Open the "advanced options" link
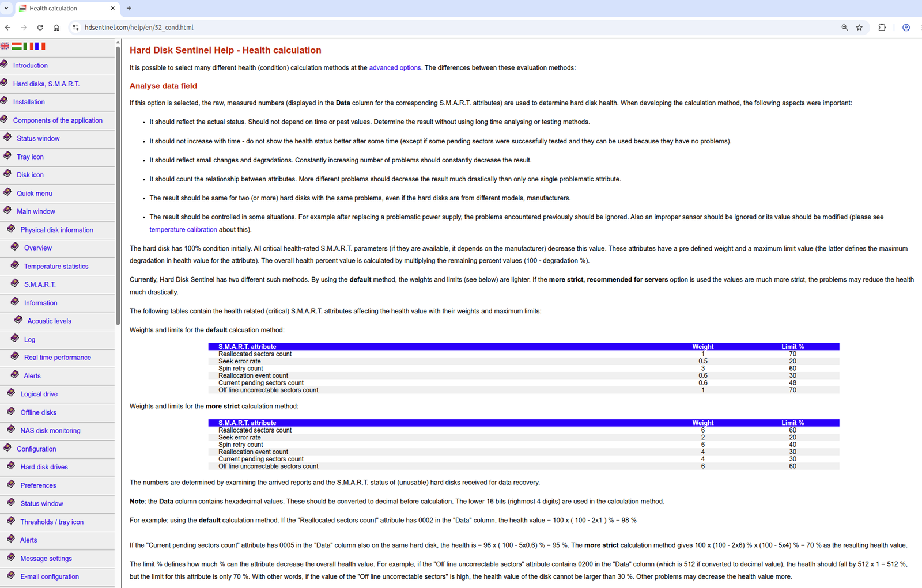The image size is (922, 588). 395,68
